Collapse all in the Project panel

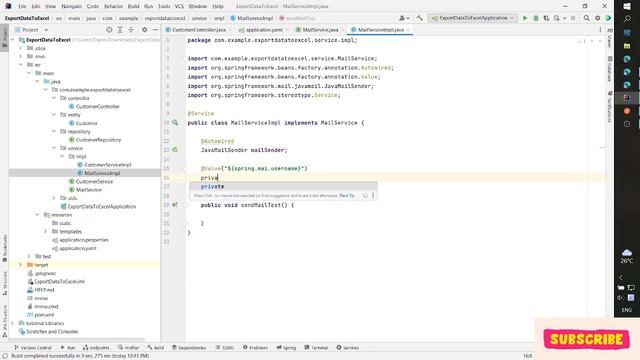tap(131, 30)
